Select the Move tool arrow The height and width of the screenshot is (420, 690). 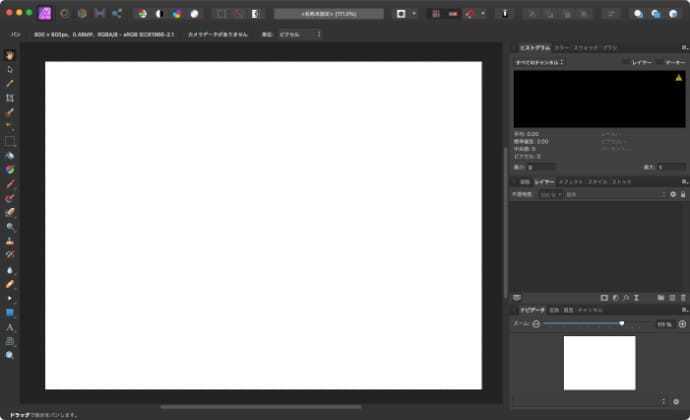coord(10,69)
